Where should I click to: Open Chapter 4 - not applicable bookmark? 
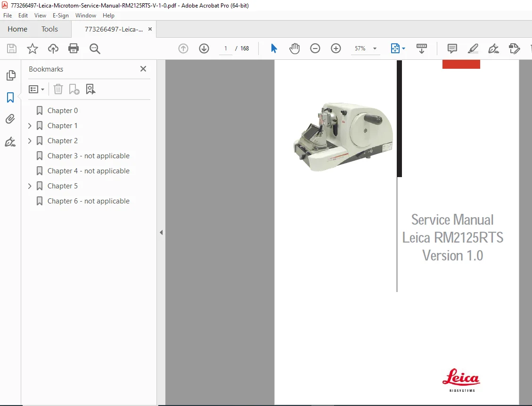88,171
